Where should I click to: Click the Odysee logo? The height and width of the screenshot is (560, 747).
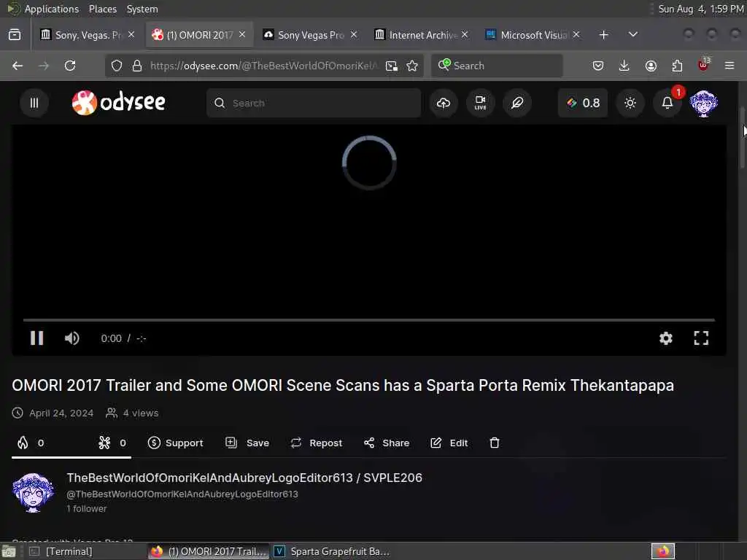[x=119, y=102]
